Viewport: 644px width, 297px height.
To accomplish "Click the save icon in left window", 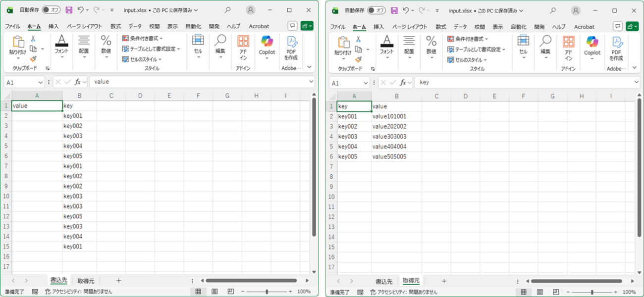I will point(69,10).
